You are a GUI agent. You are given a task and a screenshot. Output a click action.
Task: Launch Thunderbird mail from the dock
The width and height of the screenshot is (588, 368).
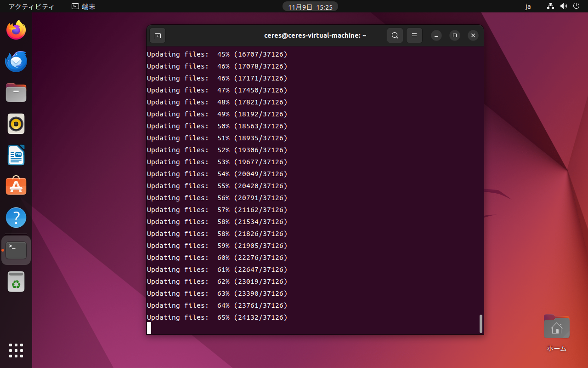(x=16, y=61)
